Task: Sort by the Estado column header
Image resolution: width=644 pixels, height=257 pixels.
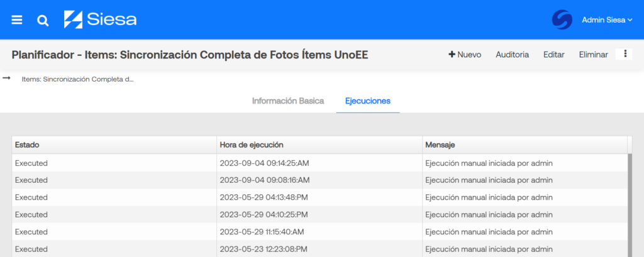Action: (x=114, y=145)
